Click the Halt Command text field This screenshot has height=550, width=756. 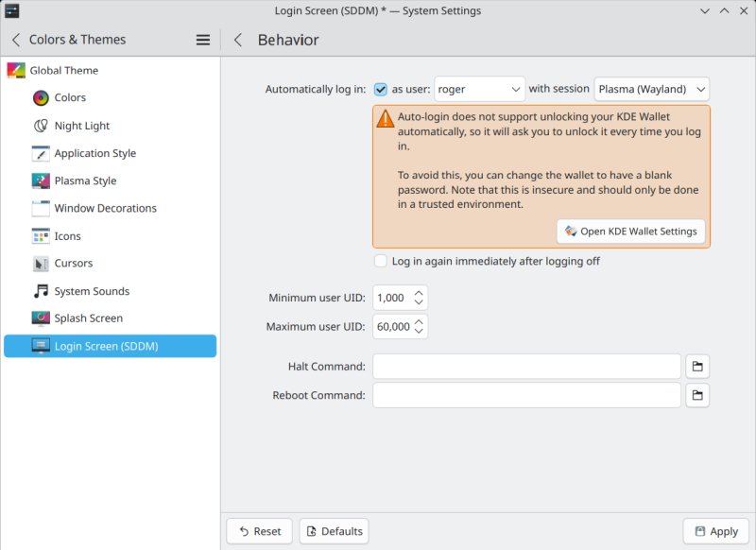point(526,367)
